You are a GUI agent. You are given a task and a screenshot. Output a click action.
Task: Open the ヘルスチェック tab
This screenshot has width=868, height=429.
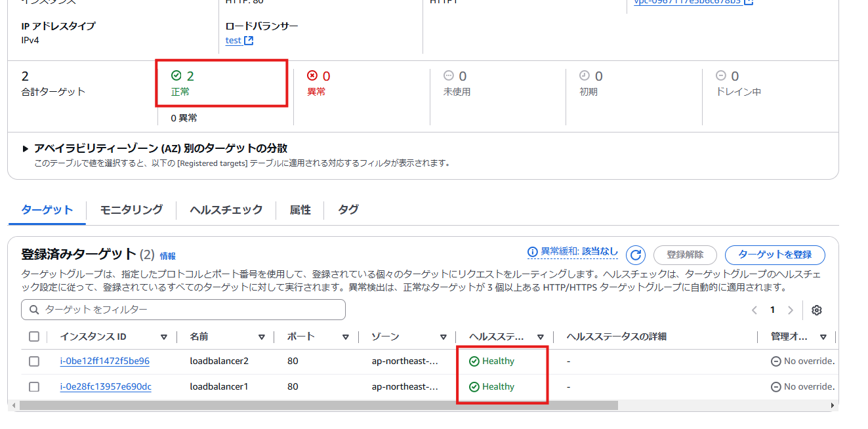(224, 209)
